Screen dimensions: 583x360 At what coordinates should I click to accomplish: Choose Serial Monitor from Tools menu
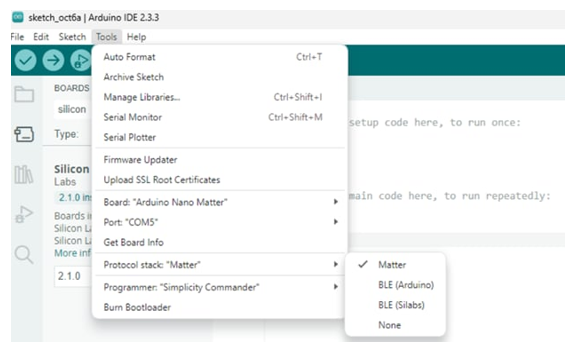click(220, 117)
